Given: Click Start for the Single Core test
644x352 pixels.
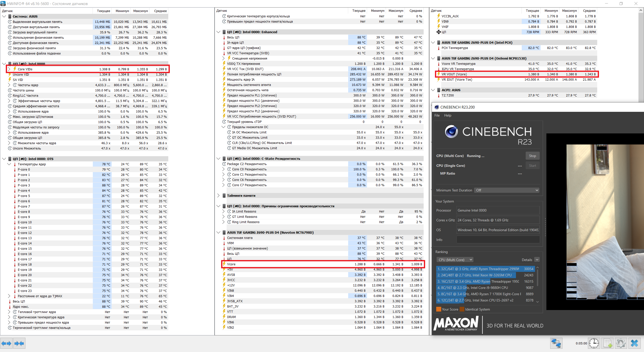Looking at the screenshot, I should click(532, 166).
